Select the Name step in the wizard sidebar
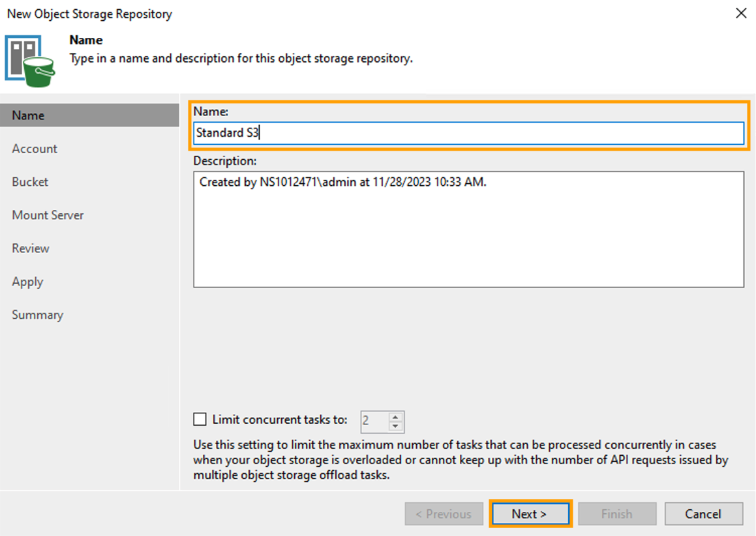Screen dimensions: 756x536 (x=27, y=115)
